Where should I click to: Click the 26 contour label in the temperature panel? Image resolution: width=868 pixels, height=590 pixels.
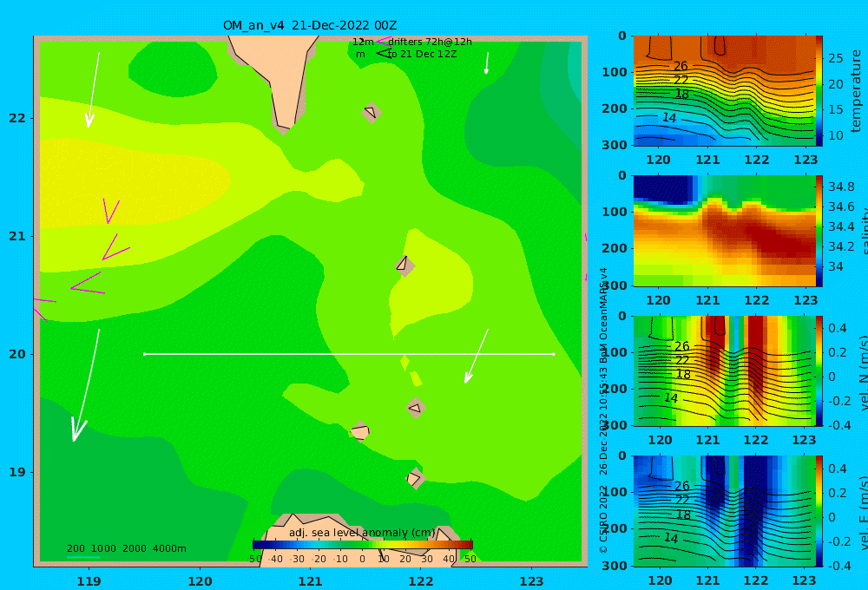click(x=681, y=67)
